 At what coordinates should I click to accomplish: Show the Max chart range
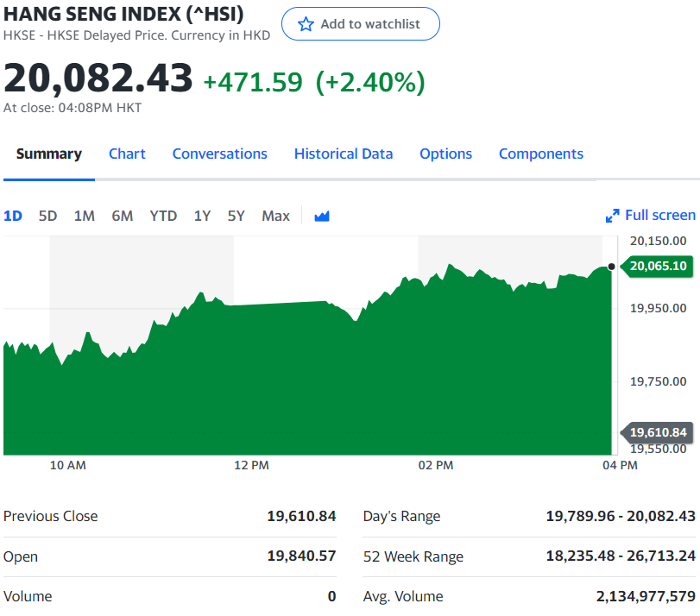point(276,216)
